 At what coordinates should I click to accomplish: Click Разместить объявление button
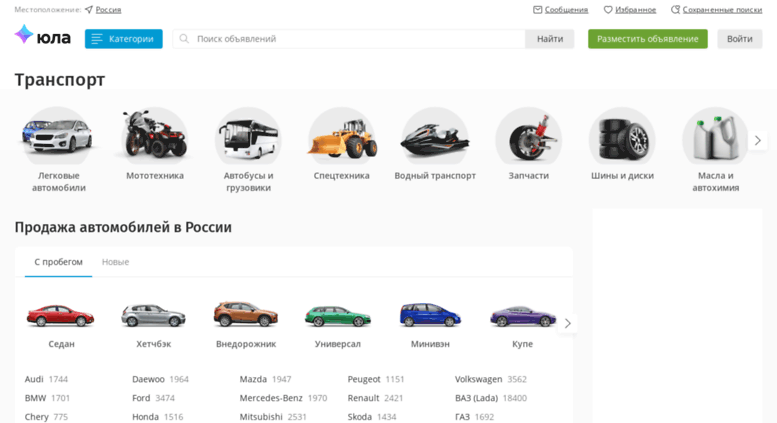point(648,39)
